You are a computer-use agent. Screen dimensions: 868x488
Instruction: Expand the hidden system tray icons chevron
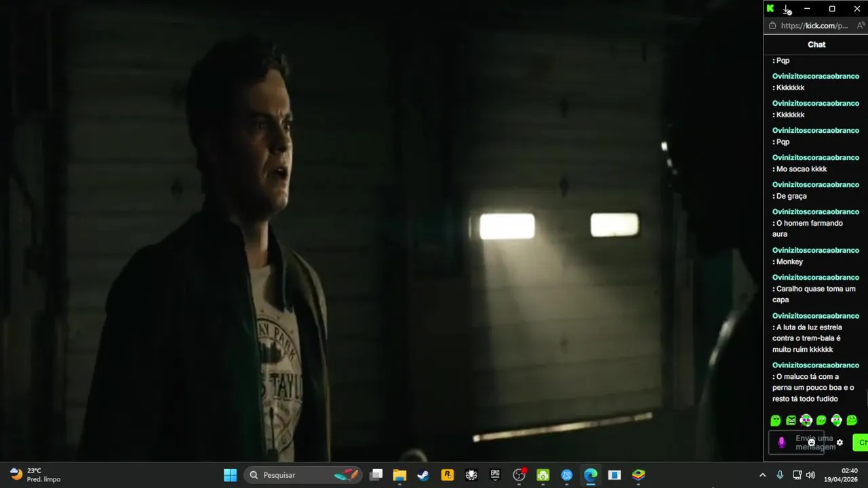pos(762,475)
